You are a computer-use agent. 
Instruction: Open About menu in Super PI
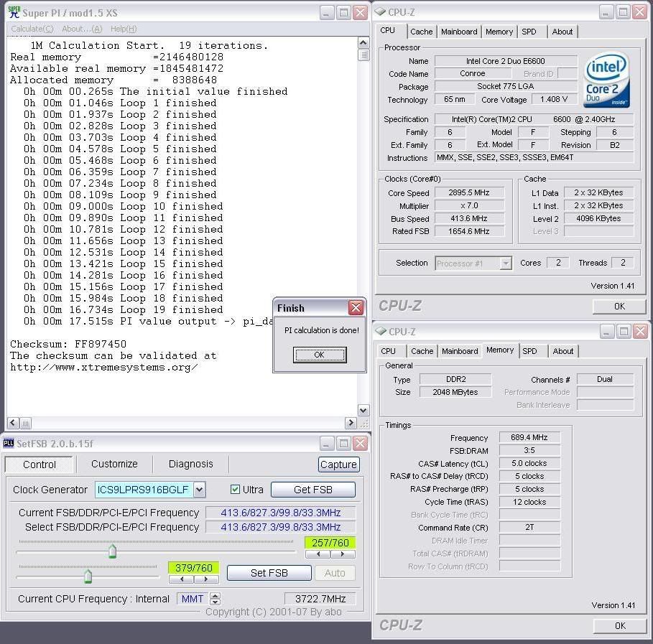pos(82,29)
